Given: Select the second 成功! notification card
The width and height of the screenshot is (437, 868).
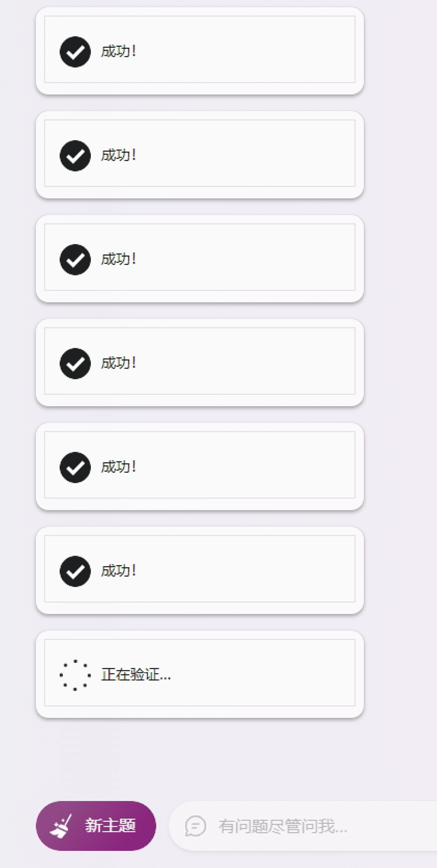Looking at the screenshot, I should pos(199,156).
